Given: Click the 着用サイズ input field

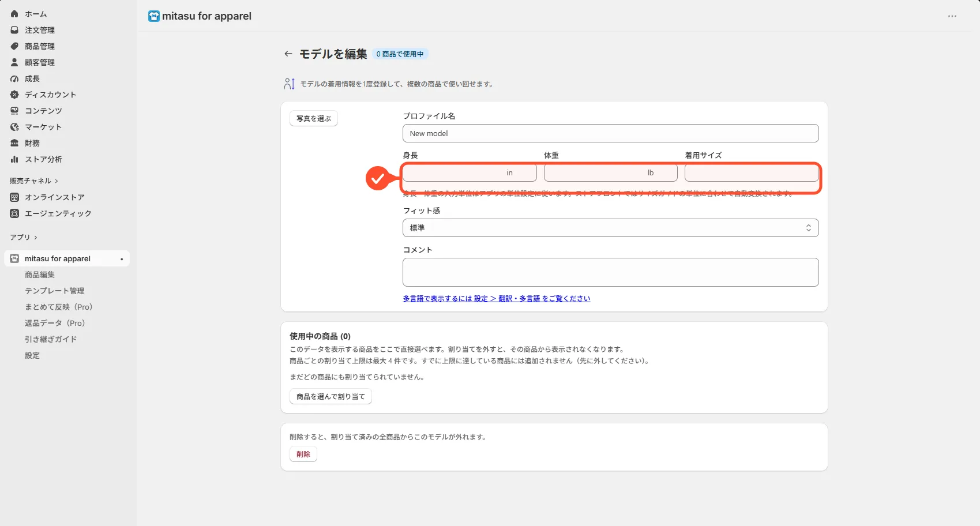Looking at the screenshot, I should click(752, 172).
